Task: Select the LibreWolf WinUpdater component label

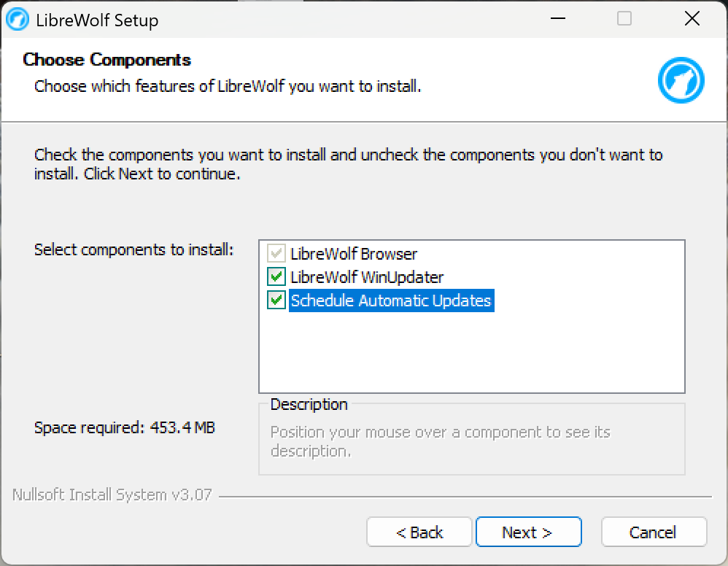Action: 367,277
